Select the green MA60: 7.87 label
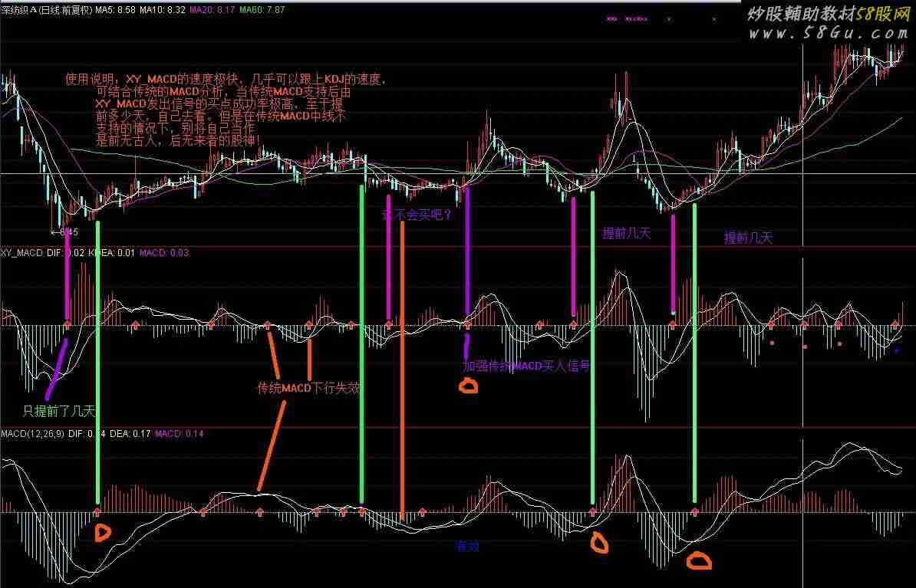This screenshot has height=588, width=916. pos(262,10)
